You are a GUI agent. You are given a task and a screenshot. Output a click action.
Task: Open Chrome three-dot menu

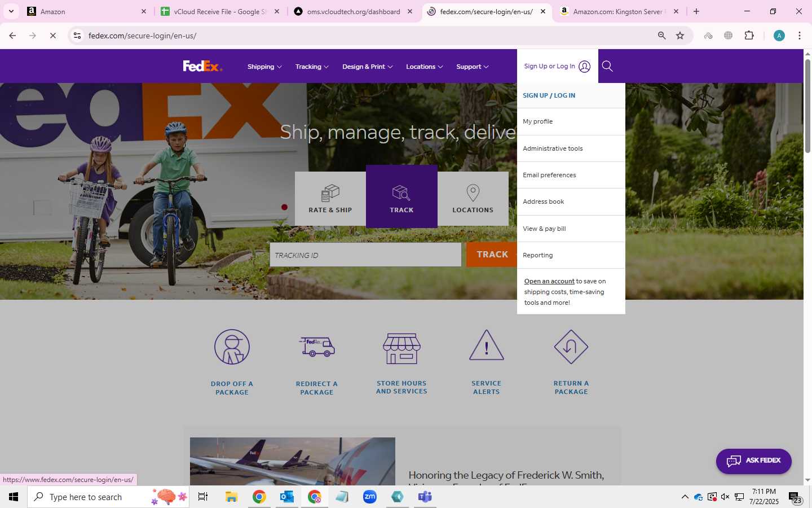(x=800, y=36)
